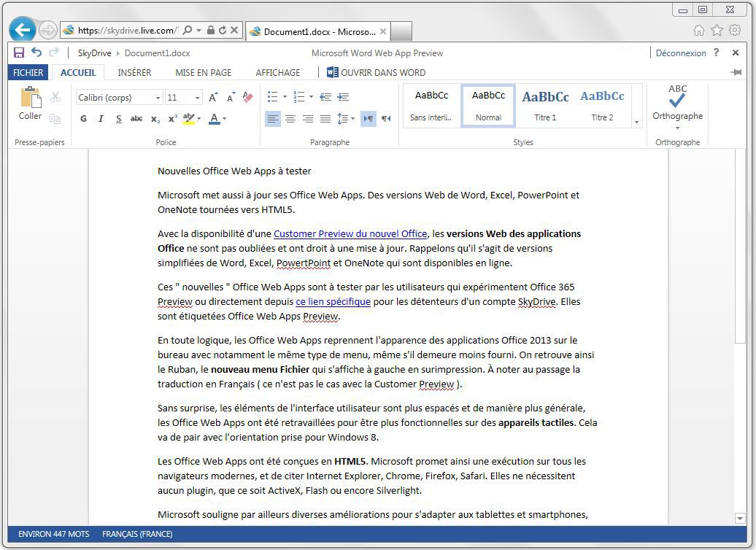This screenshot has height=550, width=756.
Task: Apply strikethrough to text
Action: 136,119
